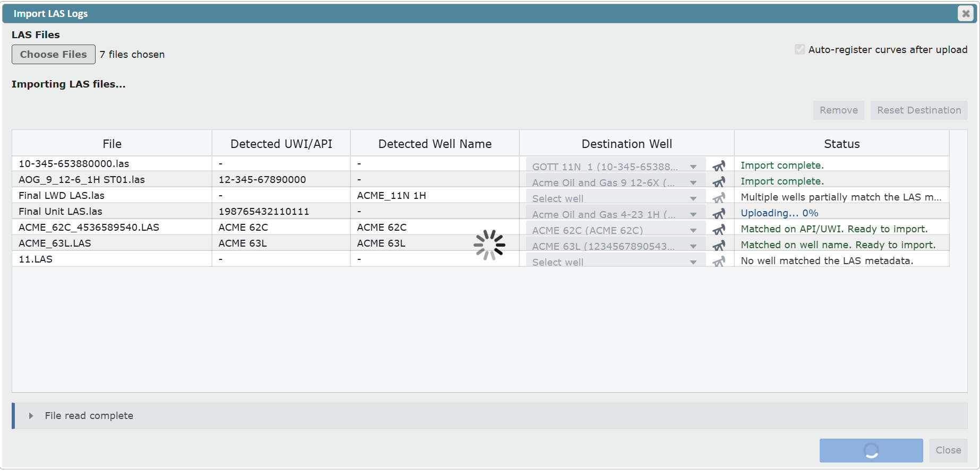Click well picker icon for ACME_62C_4536589540.LAS row

pyautogui.click(x=719, y=230)
